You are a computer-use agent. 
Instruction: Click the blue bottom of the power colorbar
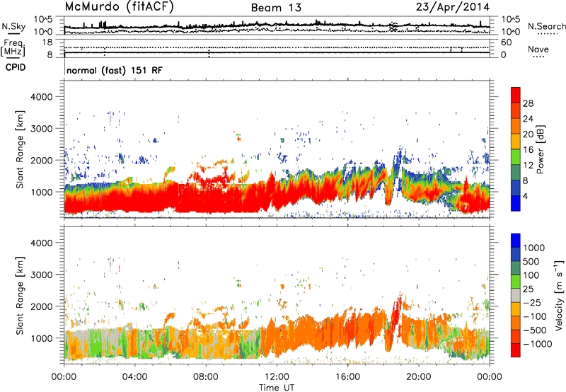coord(516,203)
